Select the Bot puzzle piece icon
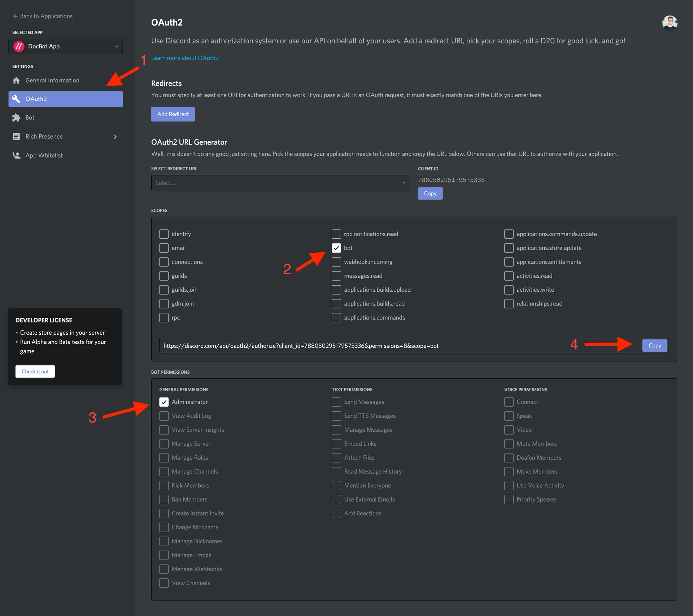This screenshot has height=616, width=693. click(x=16, y=117)
